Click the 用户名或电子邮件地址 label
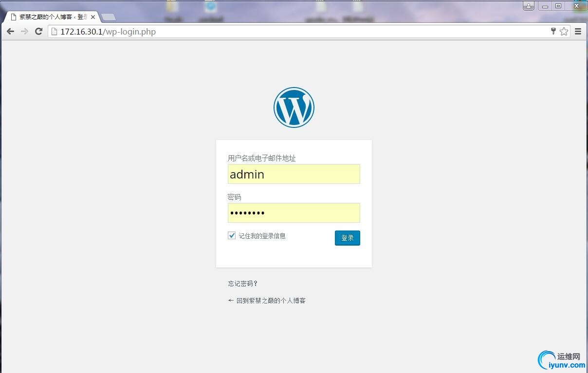This screenshot has height=373, width=588. click(262, 158)
